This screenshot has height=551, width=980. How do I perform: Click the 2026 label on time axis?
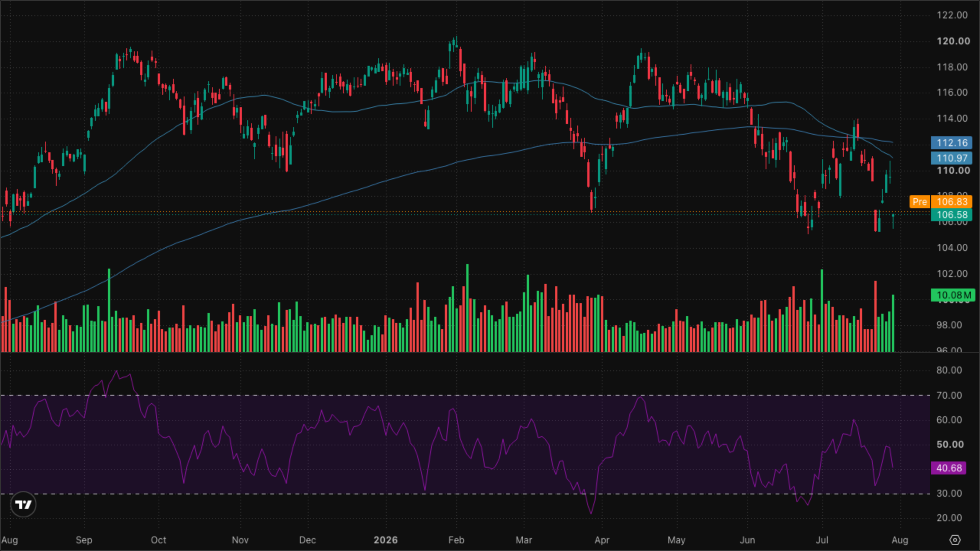(385, 540)
